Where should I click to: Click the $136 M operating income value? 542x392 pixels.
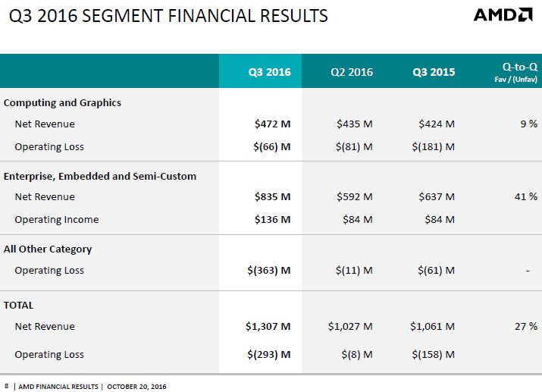[273, 219]
